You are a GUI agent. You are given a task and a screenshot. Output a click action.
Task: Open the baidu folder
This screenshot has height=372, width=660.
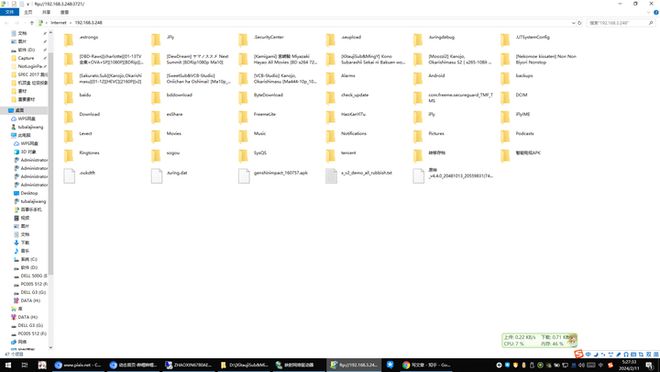pyautogui.click(x=77, y=98)
